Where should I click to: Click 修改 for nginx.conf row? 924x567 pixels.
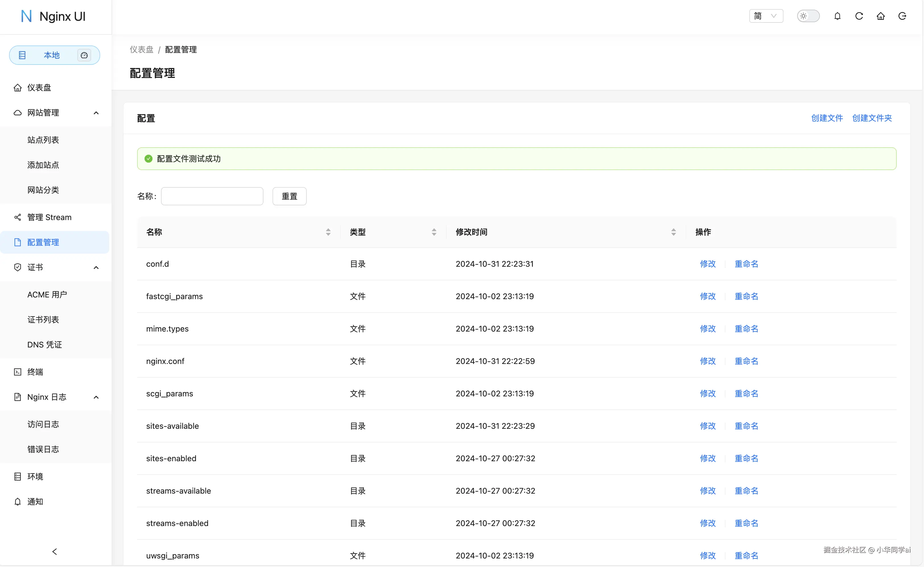point(708,361)
